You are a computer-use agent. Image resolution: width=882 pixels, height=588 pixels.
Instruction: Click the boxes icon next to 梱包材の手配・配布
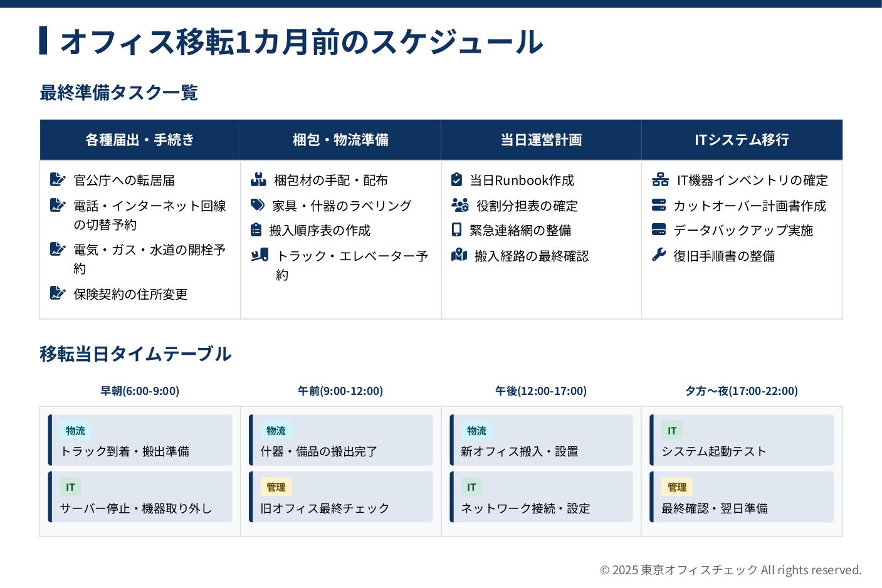pos(258,180)
